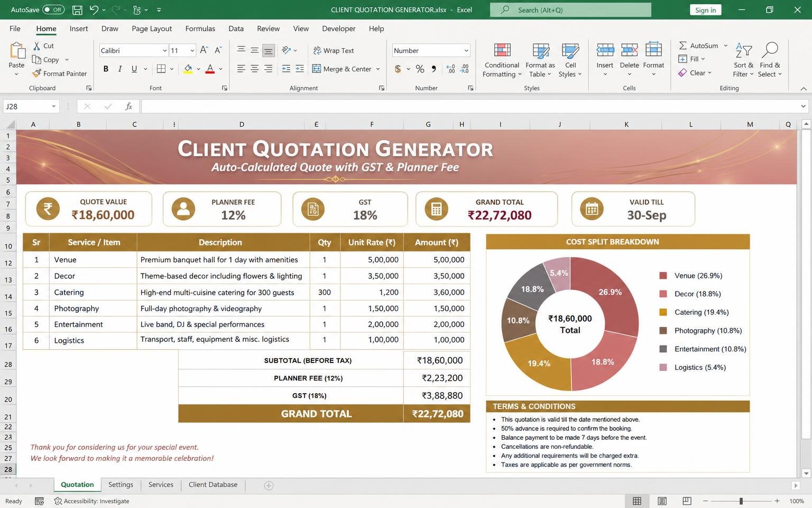Image resolution: width=812 pixels, height=508 pixels.
Task: Collapse the ribbon chevron
Action: pos(804,88)
